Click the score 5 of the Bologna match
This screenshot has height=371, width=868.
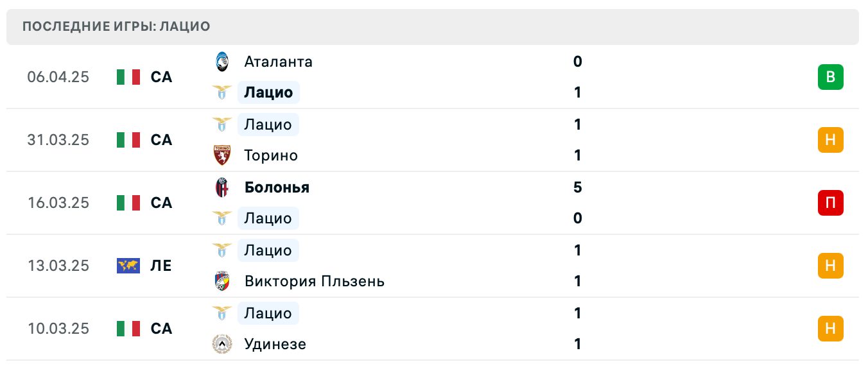(x=577, y=187)
